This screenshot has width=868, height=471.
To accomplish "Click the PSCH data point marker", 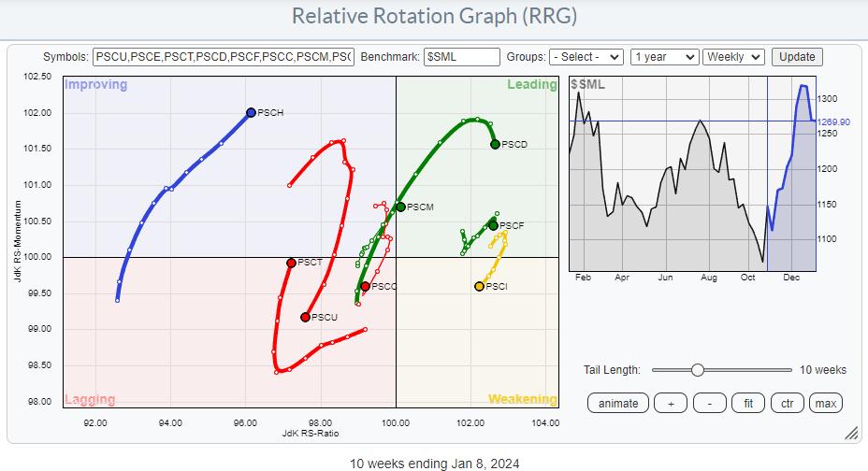I will click(x=251, y=112).
